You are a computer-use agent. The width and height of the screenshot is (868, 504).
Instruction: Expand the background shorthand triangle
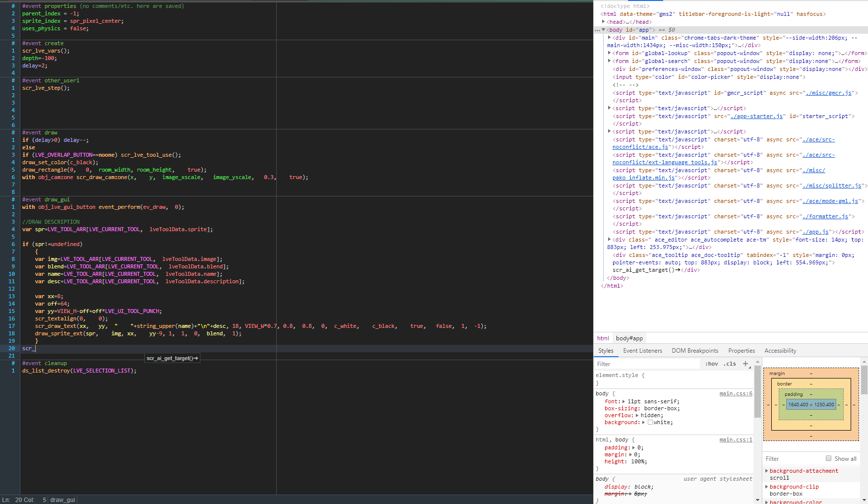point(643,422)
